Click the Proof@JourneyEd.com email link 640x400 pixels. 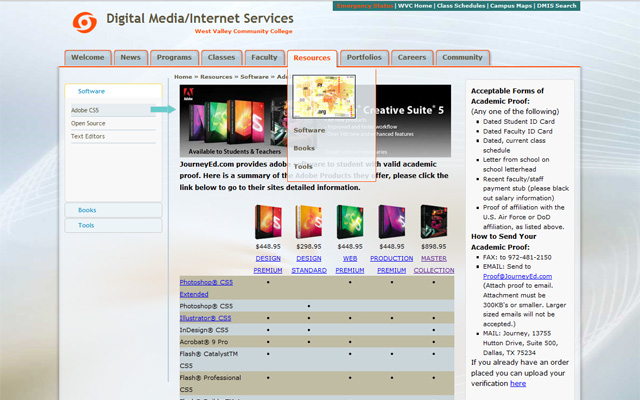(x=517, y=276)
